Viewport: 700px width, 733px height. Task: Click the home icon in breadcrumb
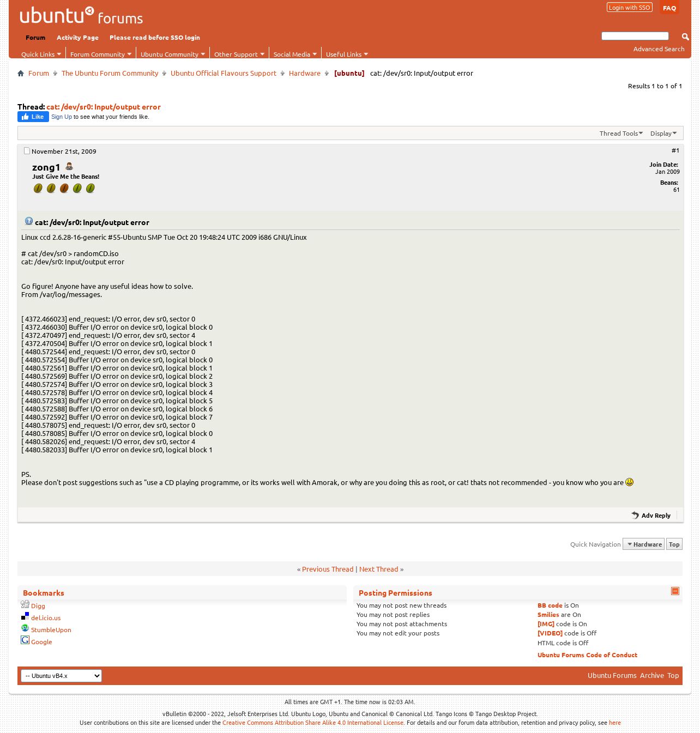coord(21,73)
